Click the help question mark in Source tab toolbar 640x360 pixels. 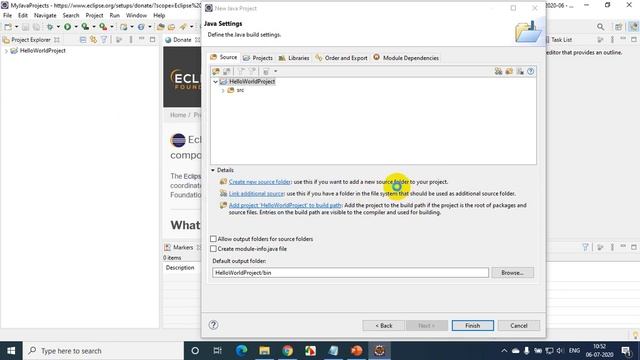click(x=530, y=71)
